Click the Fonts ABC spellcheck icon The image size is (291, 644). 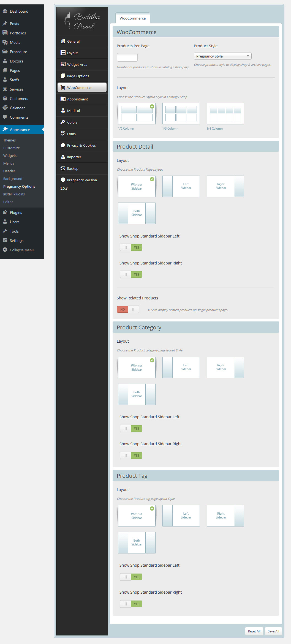coord(63,133)
